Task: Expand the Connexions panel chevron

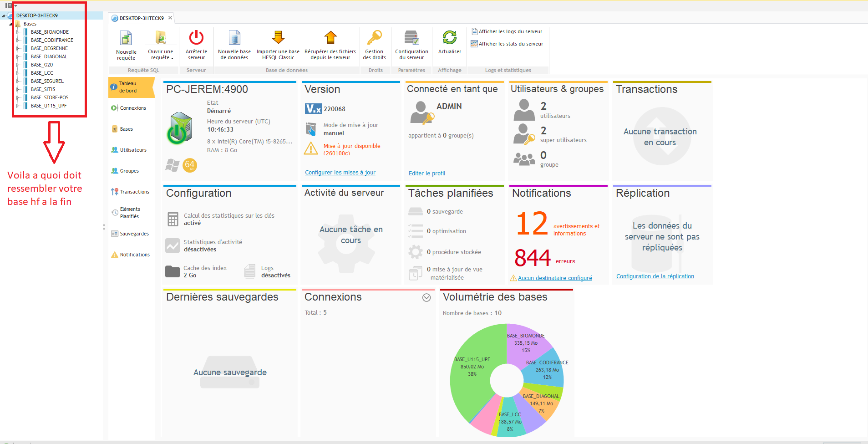Action: 426,297
